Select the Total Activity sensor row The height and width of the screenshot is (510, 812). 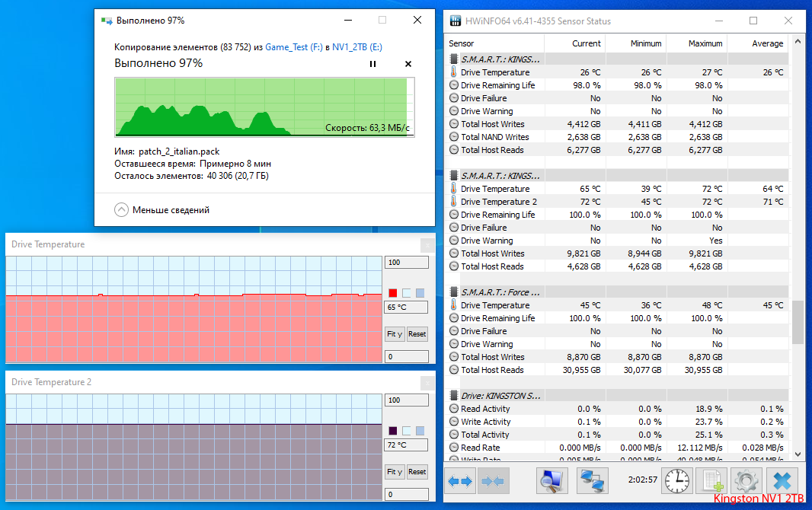pyautogui.click(x=617, y=435)
